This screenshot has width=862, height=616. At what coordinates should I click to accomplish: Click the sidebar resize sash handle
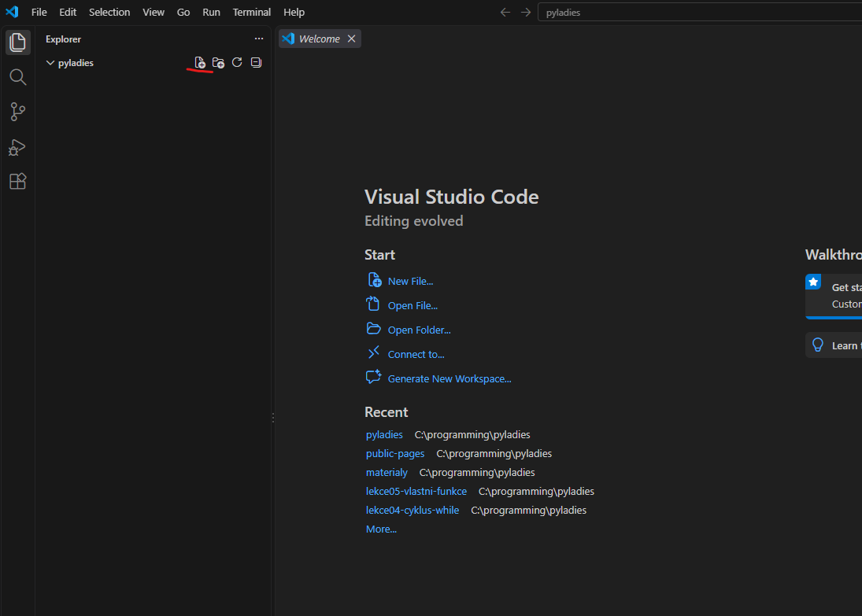pyautogui.click(x=272, y=418)
